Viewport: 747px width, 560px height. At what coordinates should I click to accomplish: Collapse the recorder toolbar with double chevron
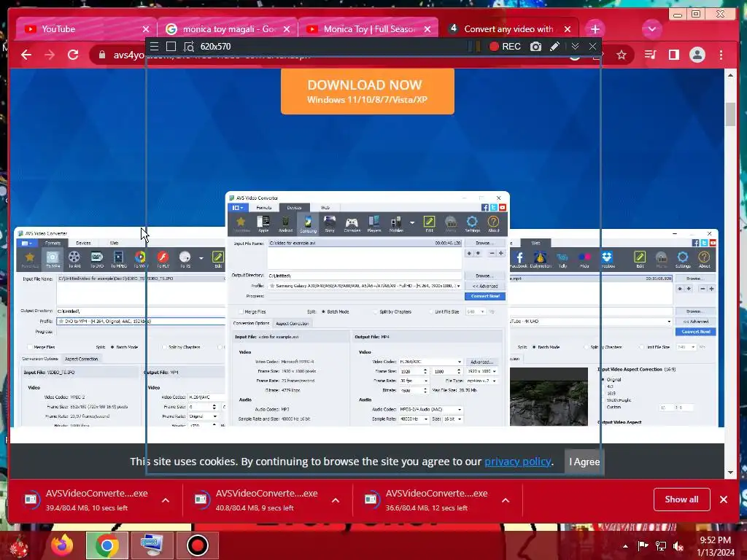575,46
